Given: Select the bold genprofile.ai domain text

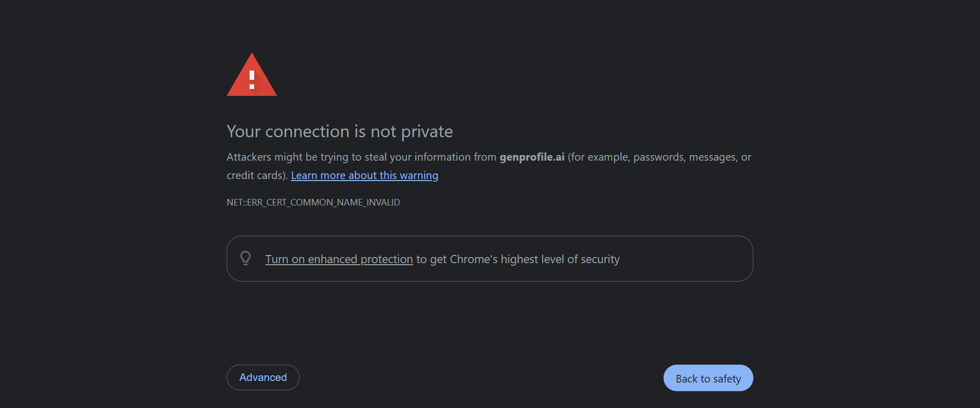Looking at the screenshot, I should click(x=531, y=157).
